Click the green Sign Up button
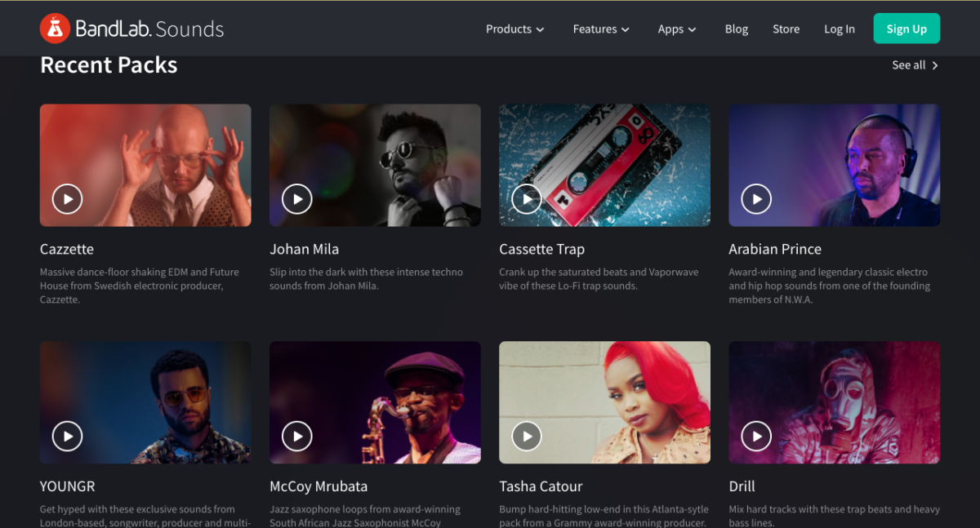Screen dimensions: 980x528 906,29
